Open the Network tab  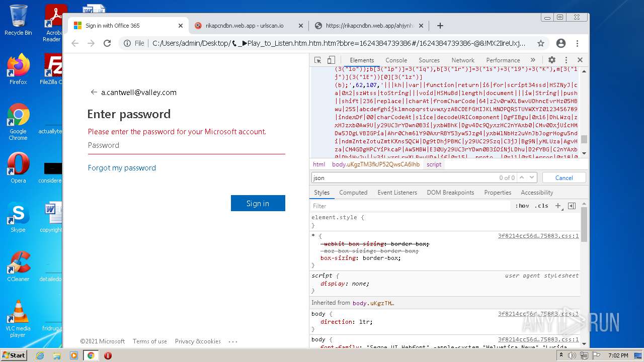pyautogui.click(x=463, y=60)
